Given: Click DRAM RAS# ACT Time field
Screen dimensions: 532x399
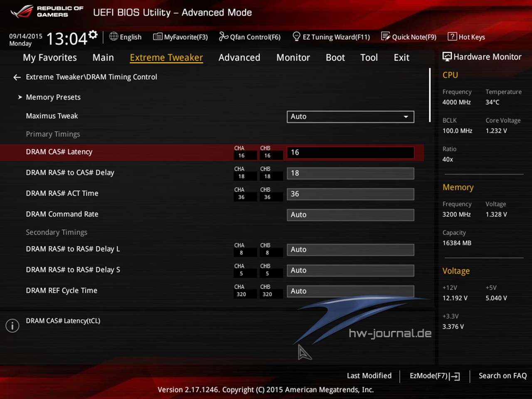Looking at the screenshot, I should (350, 194).
